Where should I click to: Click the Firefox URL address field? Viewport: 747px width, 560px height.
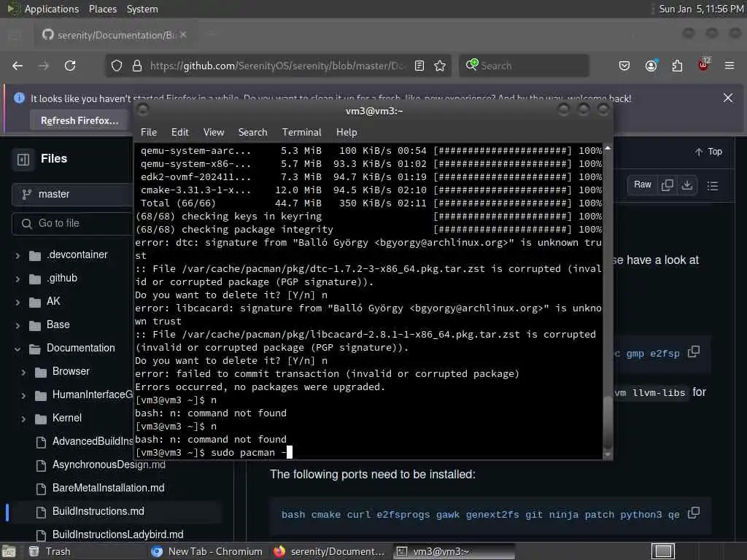(x=276, y=66)
